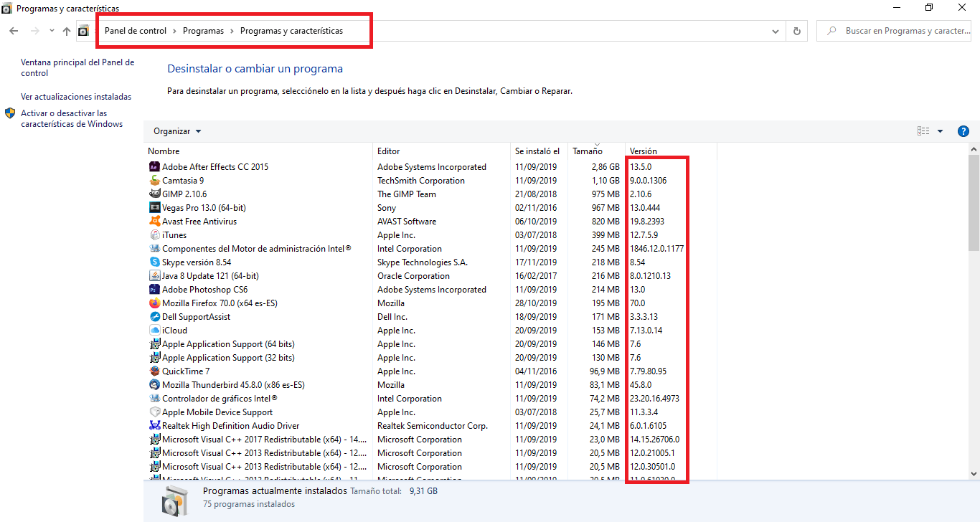
Task: Sort by the Versión column header
Action: pyautogui.click(x=671, y=151)
